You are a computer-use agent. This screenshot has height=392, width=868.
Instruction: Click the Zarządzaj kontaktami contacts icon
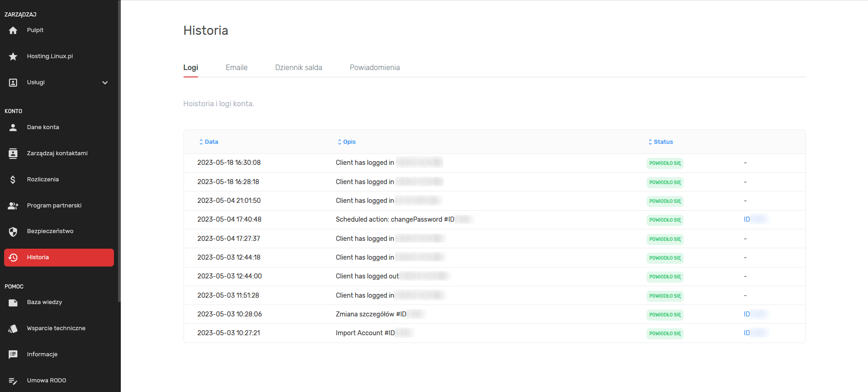[x=13, y=153]
